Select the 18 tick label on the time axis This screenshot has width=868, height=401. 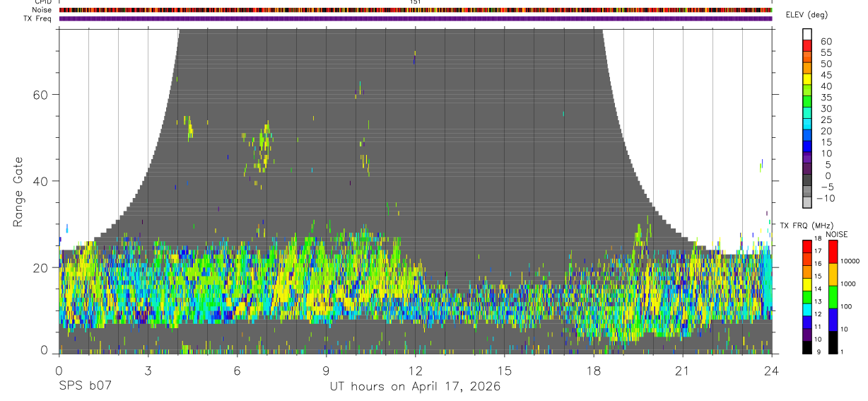(593, 371)
